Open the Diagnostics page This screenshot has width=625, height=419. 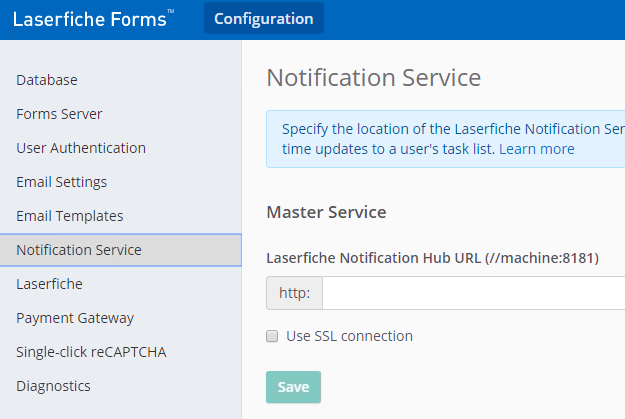tap(53, 386)
